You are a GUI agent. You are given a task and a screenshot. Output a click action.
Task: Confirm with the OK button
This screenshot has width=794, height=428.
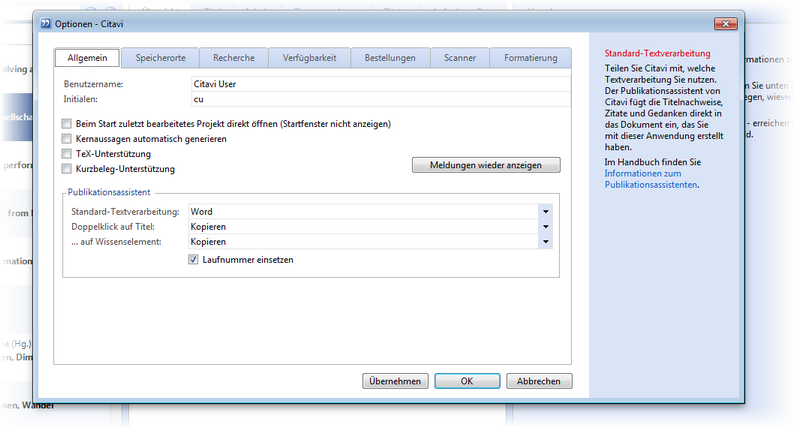click(467, 381)
